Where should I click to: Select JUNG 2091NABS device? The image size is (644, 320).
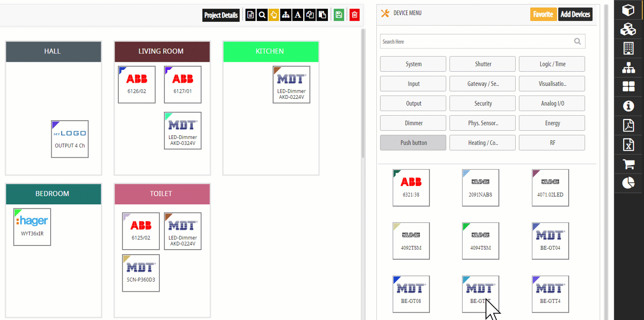pos(480,188)
